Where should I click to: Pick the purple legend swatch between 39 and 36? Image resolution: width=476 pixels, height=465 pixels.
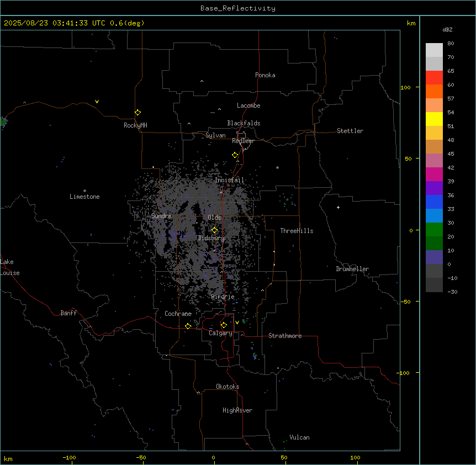(434, 188)
